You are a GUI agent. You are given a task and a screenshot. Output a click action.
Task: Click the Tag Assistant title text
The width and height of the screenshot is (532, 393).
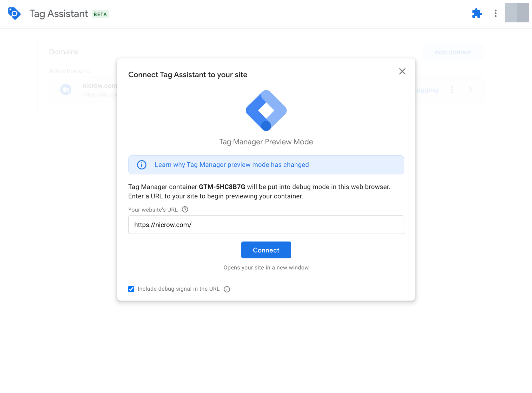pos(58,14)
